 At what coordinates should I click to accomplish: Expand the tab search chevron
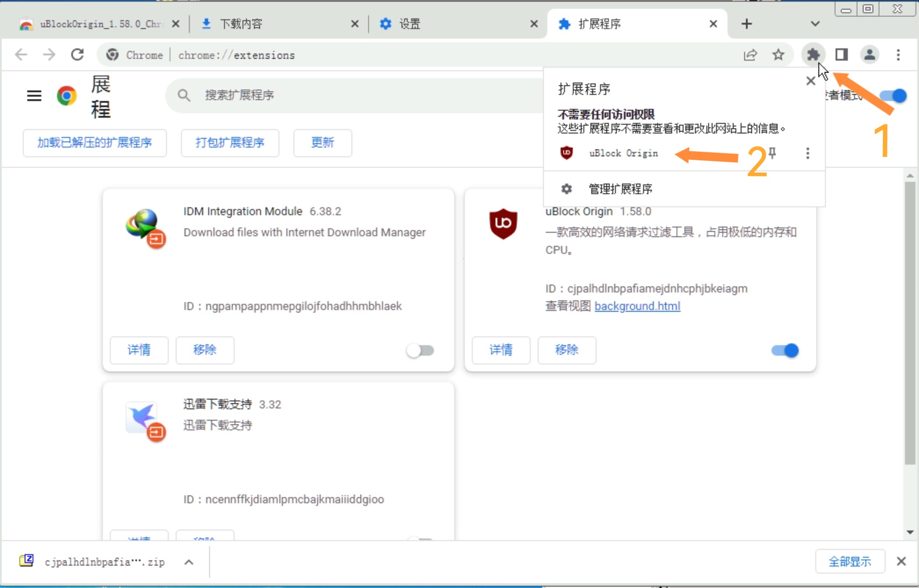pos(815,24)
